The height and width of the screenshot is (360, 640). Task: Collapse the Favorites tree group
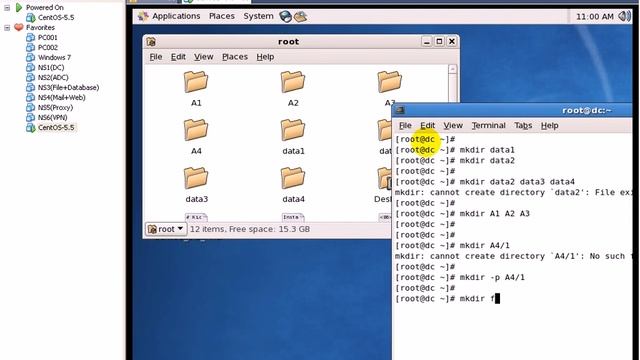(x=7, y=28)
